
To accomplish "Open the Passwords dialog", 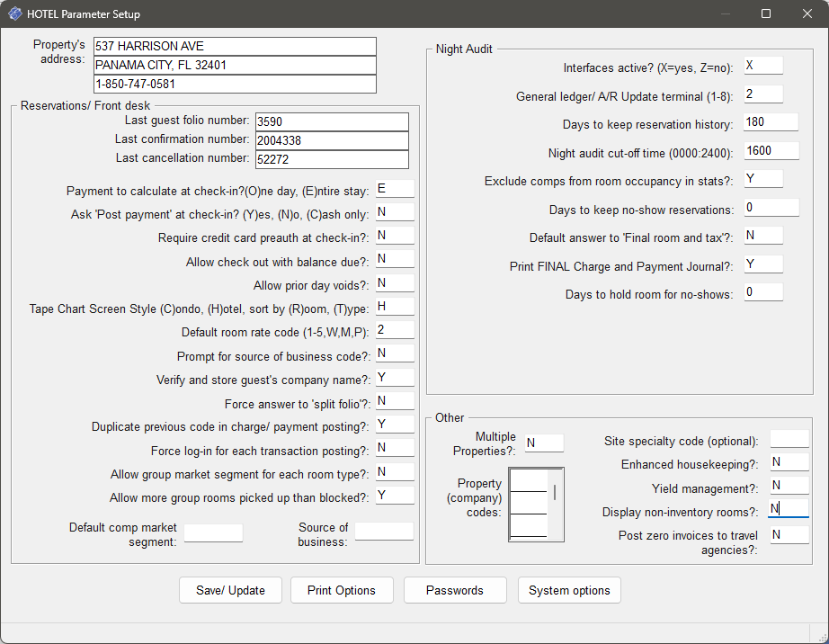I will [x=455, y=590].
